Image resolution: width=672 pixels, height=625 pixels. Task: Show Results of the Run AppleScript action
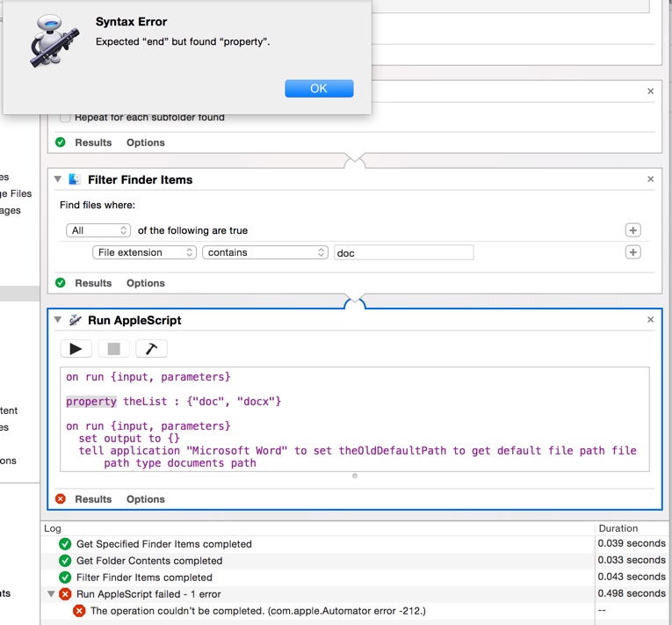point(93,499)
